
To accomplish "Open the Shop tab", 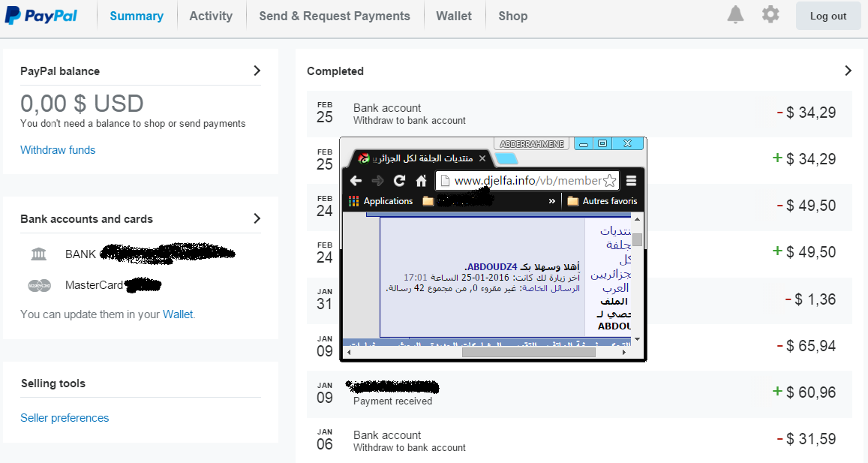I will [x=512, y=16].
